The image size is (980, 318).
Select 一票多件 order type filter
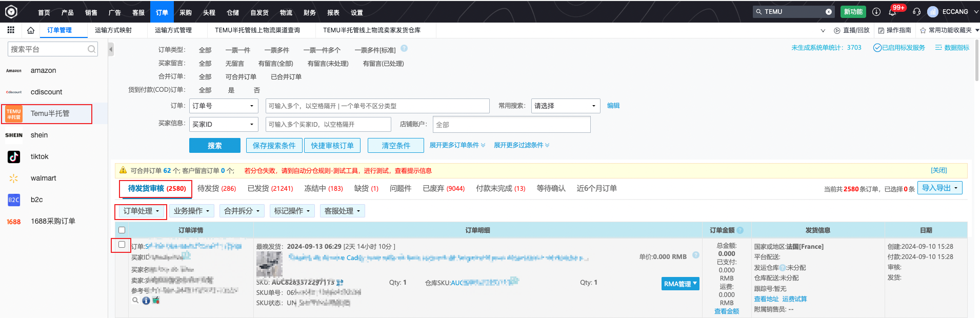(277, 50)
